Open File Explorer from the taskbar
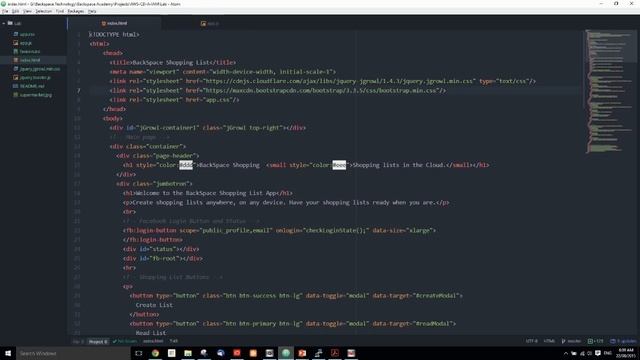 (x=188, y=353)
